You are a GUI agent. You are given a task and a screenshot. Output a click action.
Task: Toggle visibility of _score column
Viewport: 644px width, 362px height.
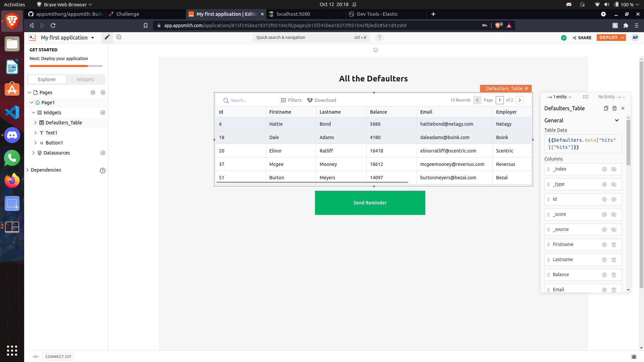pyautogui.click(x=614, y=215)
